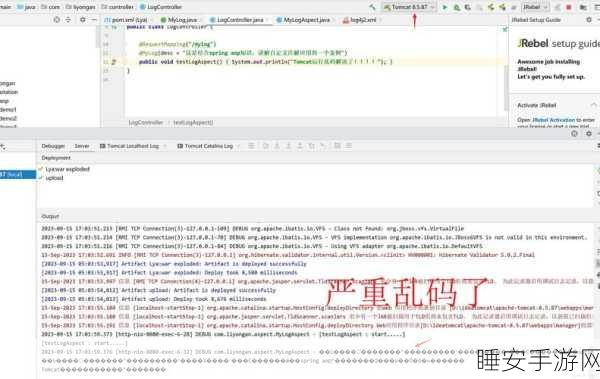Viewport: 600px width, 379px height.
Task: Select the highlighted Tomcat [local] entry
Action: click(18, 175)
